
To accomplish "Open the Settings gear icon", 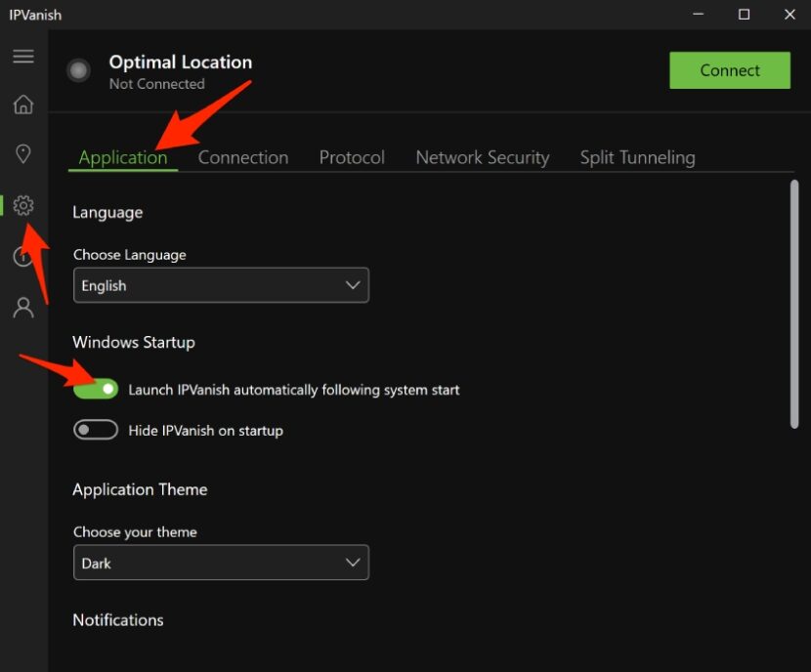I will tap(22, 205).
